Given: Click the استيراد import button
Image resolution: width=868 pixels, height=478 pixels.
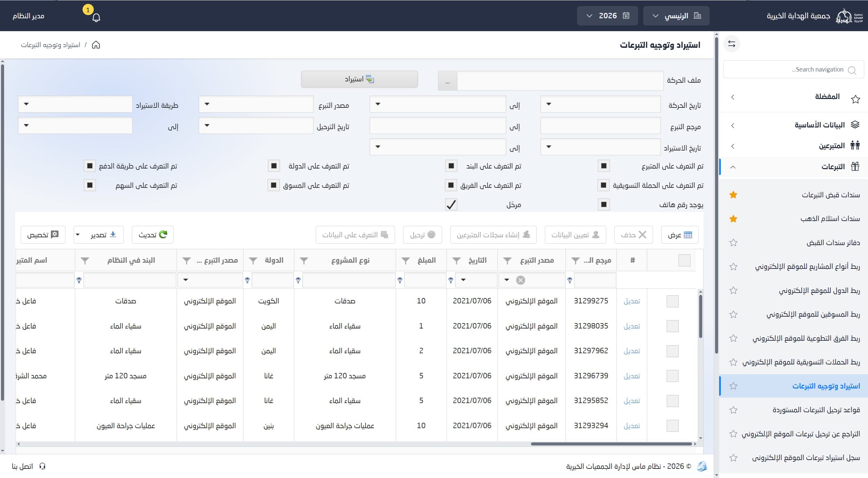Looking at the screenshot, I should (x=359, y=79).
